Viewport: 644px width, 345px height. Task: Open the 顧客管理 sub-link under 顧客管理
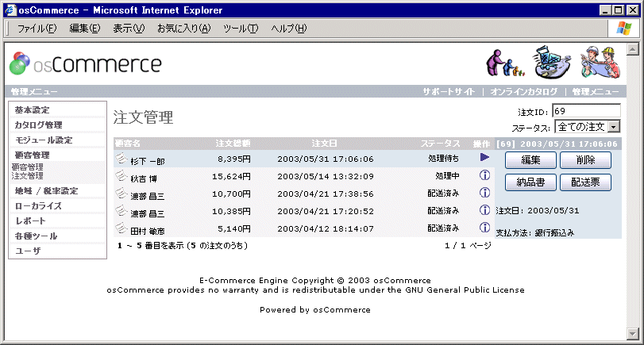(27, 167)
